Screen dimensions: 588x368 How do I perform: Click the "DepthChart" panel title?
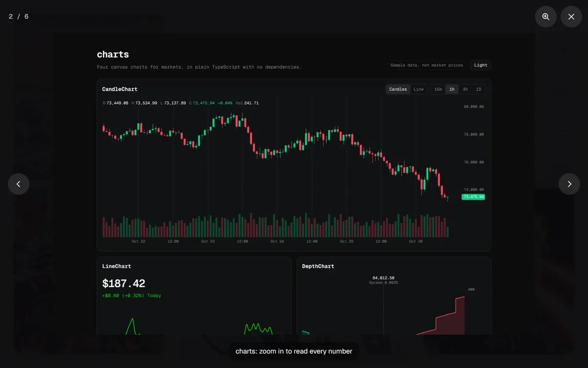pyautogui.click(x=318, y=266)
